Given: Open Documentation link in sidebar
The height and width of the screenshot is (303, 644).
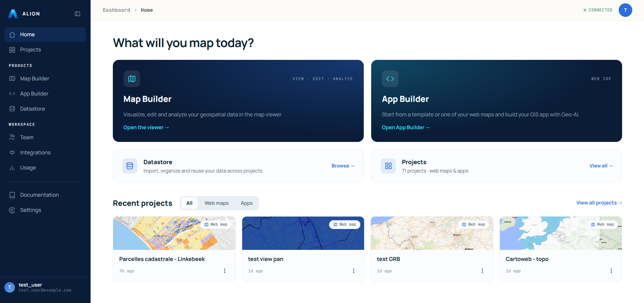Looking at the screenshot, I should pos(45,195).
